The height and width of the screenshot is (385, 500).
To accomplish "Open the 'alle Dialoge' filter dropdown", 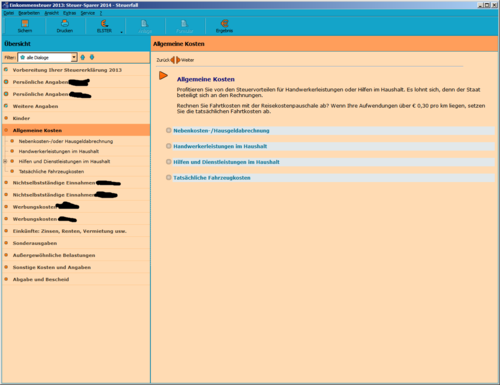I will 74,57.
